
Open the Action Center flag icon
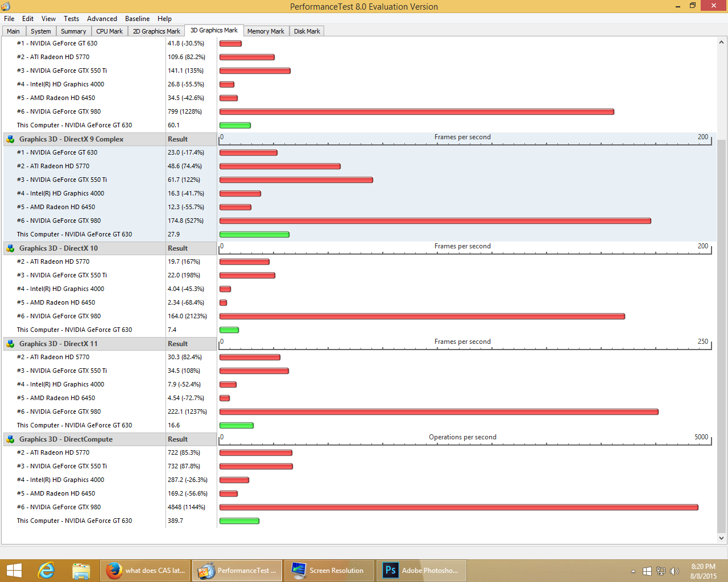(x=647, y=571)
